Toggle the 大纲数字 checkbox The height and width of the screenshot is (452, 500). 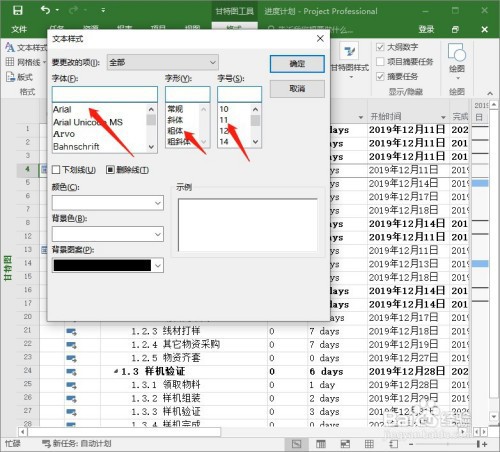[380, 47]
